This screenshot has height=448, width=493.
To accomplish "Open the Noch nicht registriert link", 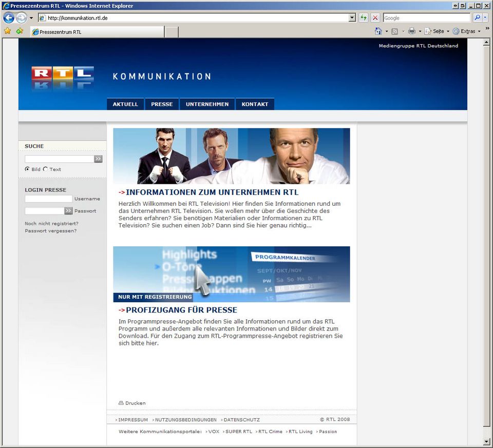I will tap(51, 223).
